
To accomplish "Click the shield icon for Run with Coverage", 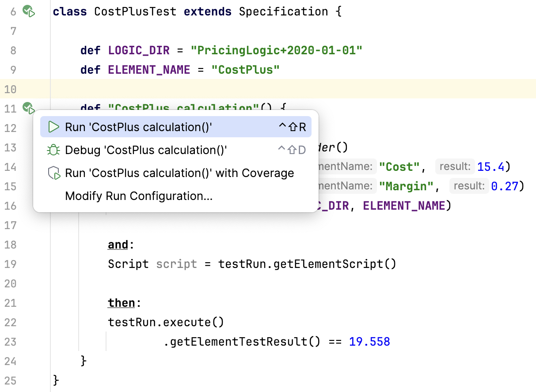I will point(53,173).
